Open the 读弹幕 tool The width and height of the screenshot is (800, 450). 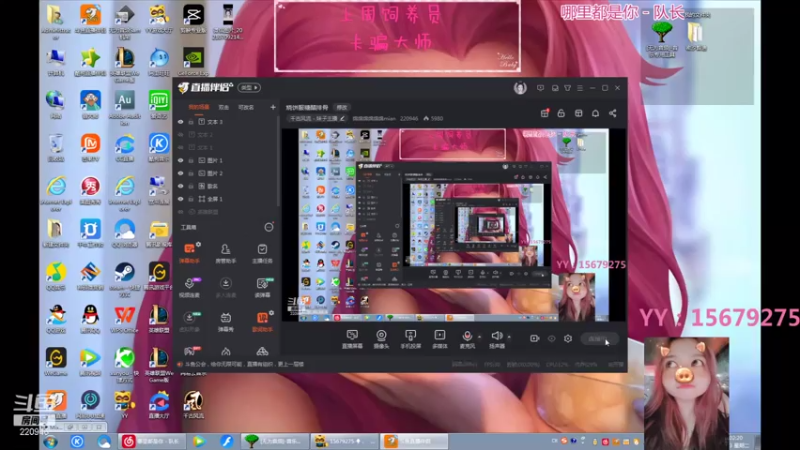point(262,287)
